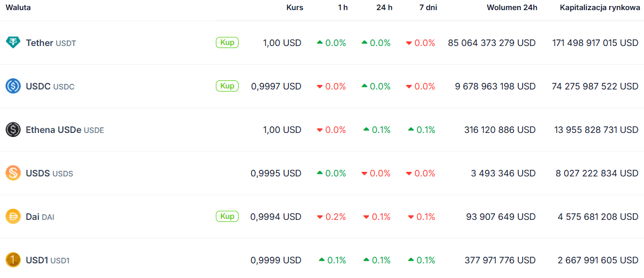
Task: Open the USDS currency link
Action: click(x=49, y=173)
